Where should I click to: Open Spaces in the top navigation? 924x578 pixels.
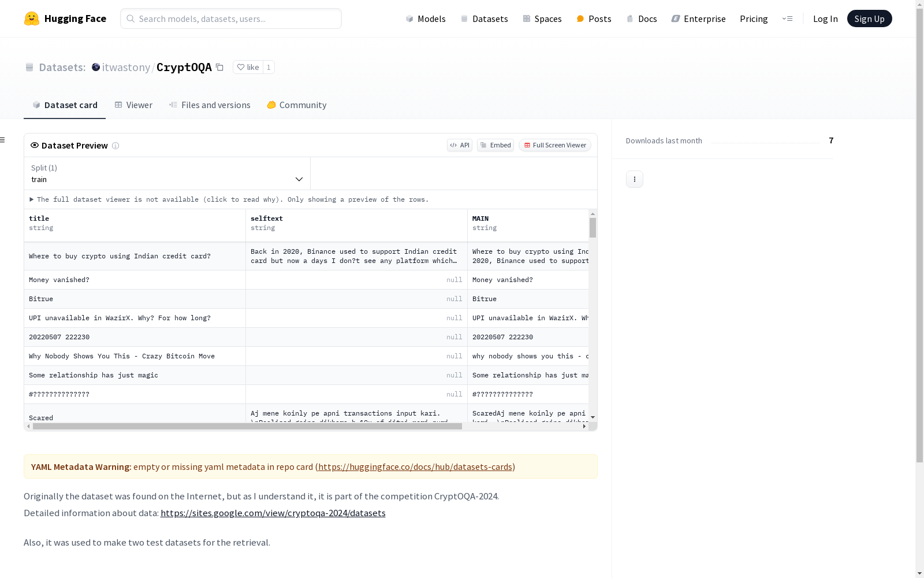[x=542, y=18]
